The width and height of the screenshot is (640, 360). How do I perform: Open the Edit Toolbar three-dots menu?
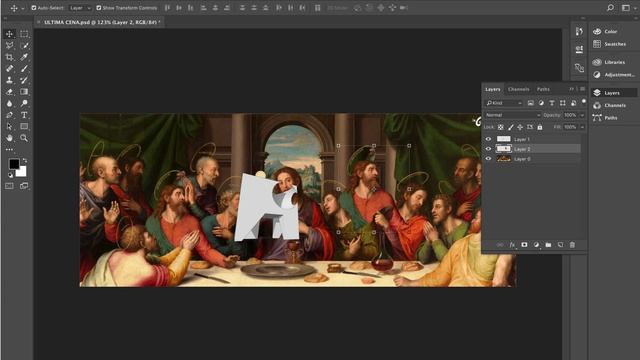[x=9, y=149]
